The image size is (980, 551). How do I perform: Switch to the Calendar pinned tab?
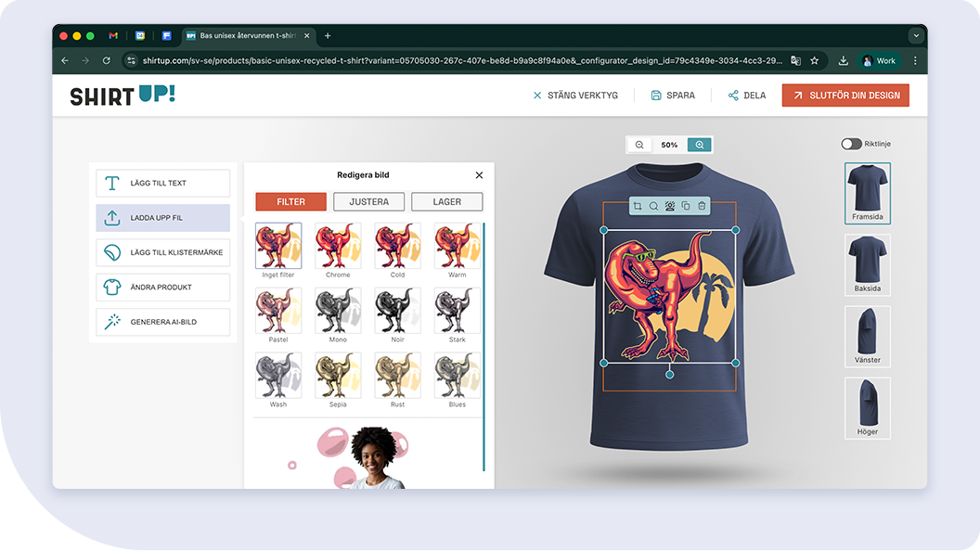pos(140,35)
